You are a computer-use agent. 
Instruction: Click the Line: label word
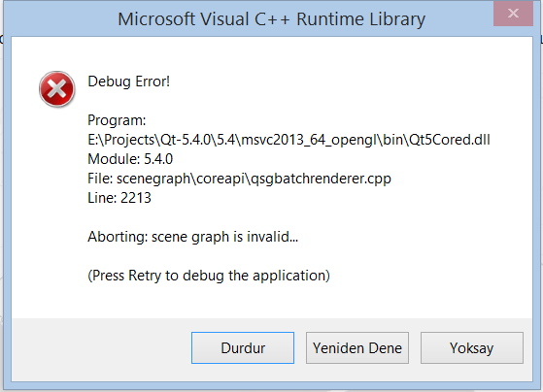point(102,198)
